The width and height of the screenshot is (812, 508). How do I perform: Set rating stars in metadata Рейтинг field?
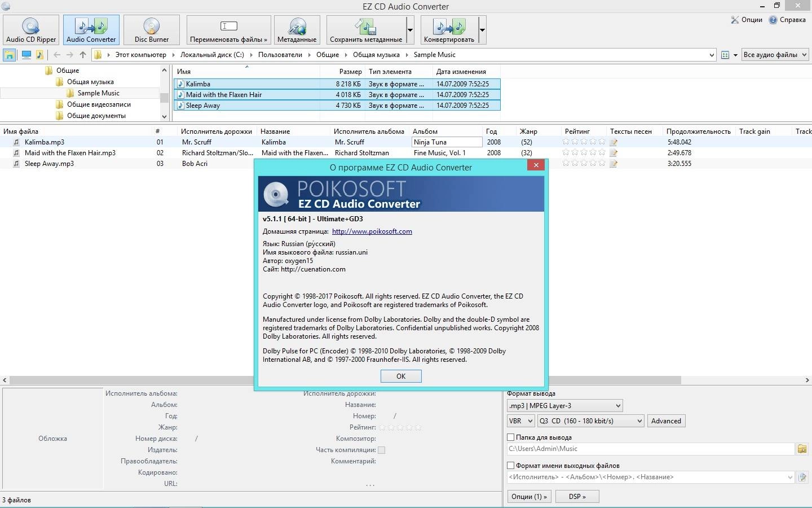pos(400,427)
